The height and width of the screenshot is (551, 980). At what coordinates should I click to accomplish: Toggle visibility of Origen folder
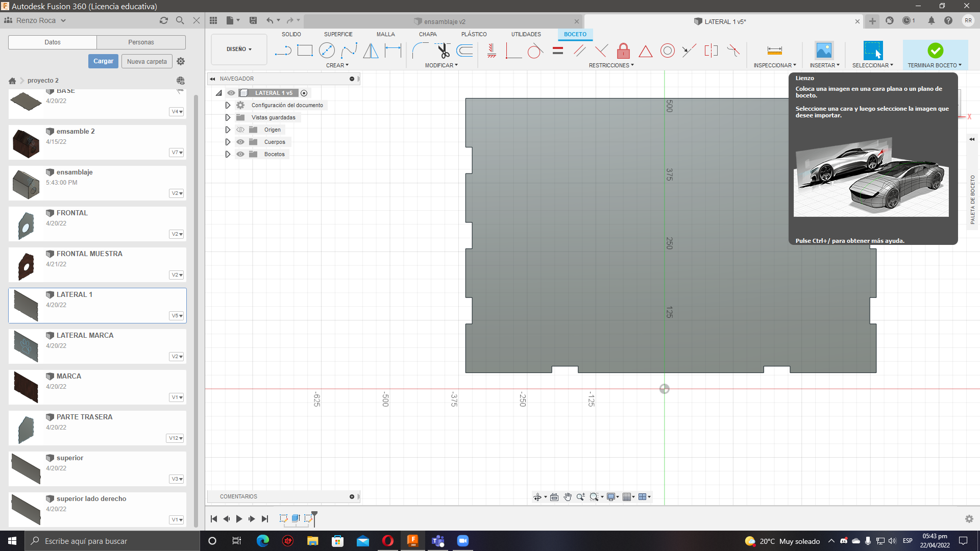tap(240, 130)
